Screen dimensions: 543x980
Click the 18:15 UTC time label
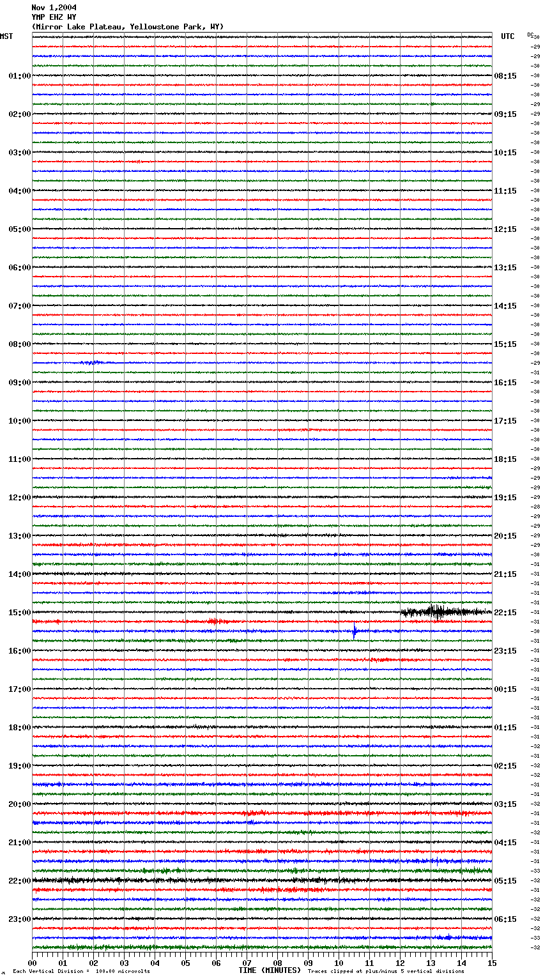coord(505,459)
